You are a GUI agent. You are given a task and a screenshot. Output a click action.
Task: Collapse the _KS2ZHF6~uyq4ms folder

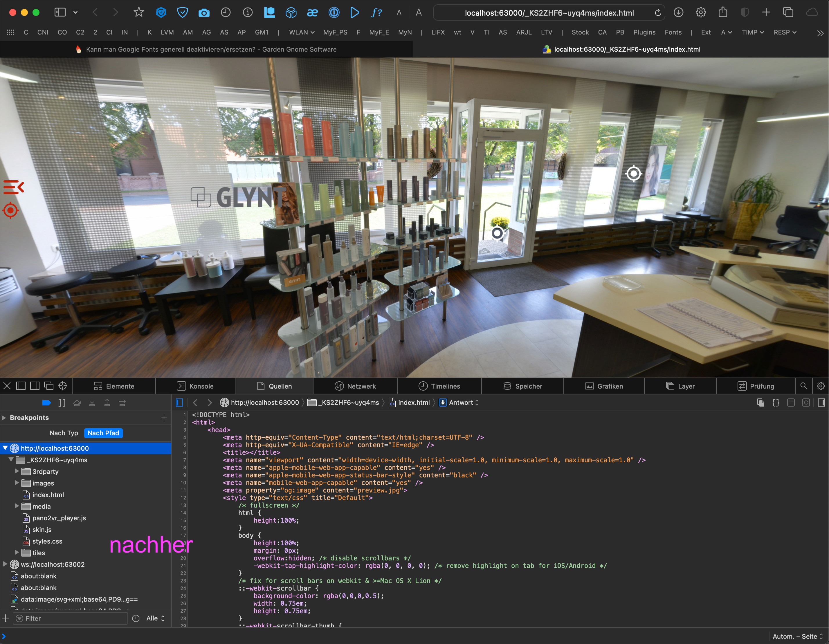pyautogui.click(x=11, y=460)
